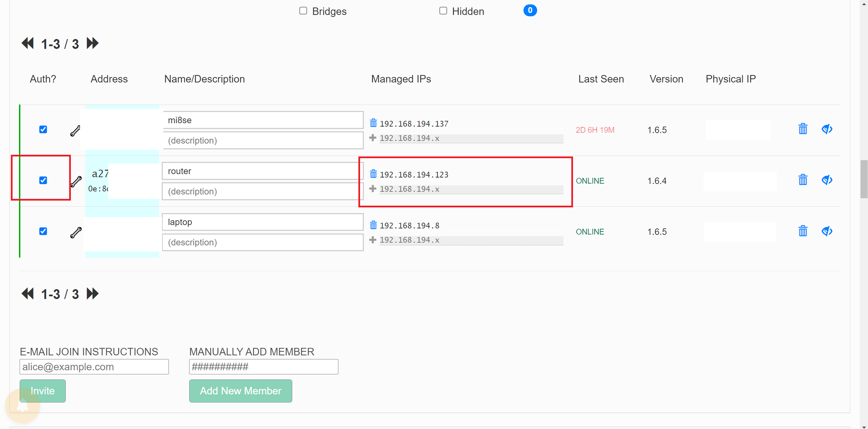Image resolution: width=868 pixels, height=429 pixels.
Task: Uncheck Auth for router member
Action: 43,180
